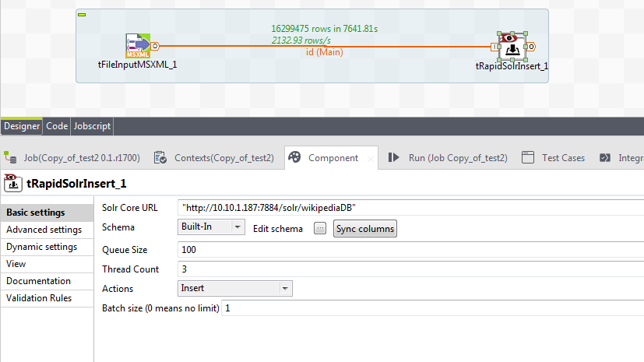The width and height of the screenshot is (644, 362).
Task: Click the Edit schema ellipsis button
Action: [x=320, y=228]
